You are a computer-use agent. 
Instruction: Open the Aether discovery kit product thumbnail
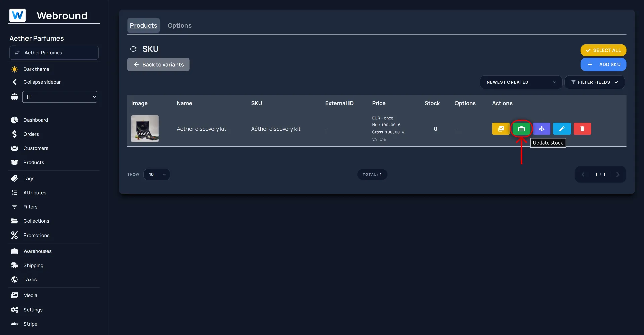coord(145,129)
